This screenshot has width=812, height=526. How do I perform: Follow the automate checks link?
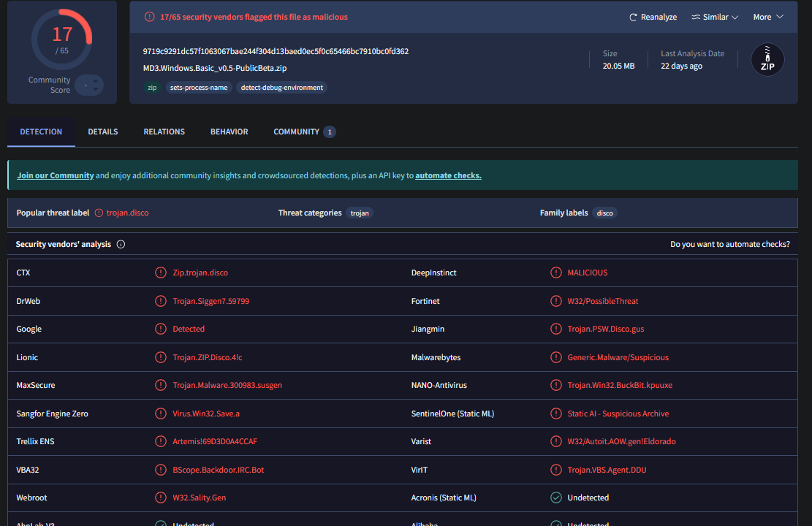[x=448, y=175]
